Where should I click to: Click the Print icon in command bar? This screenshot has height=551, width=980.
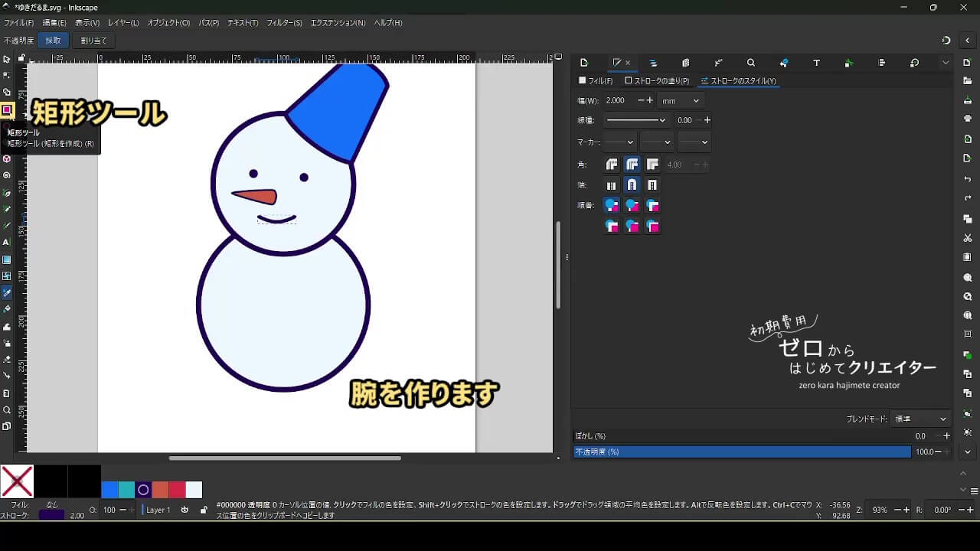tap(968, 119)
